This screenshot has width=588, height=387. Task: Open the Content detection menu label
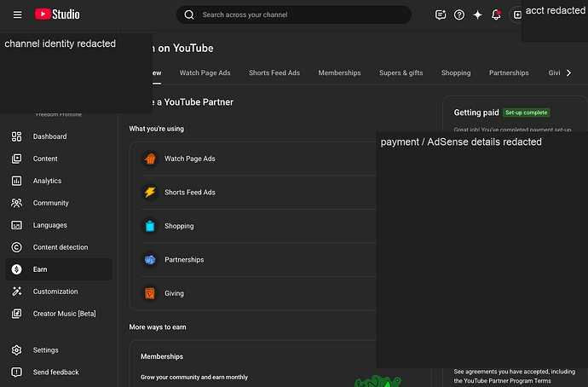point(61,247)
